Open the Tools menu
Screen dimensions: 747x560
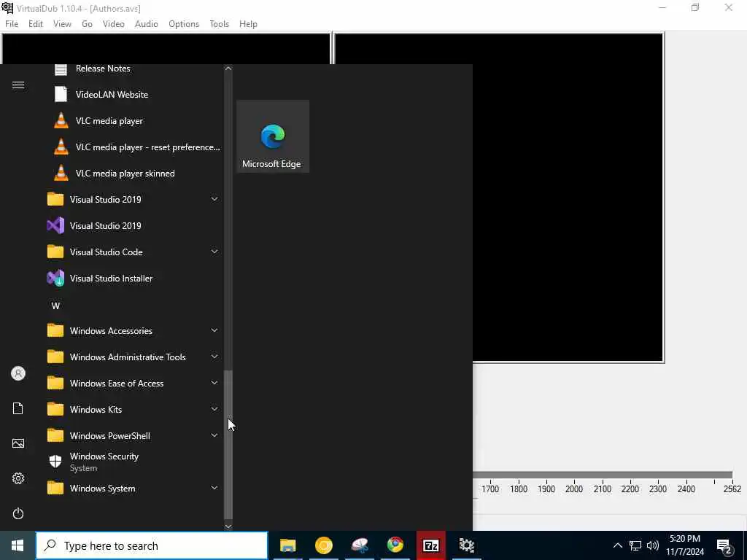(x=219, y=24)
